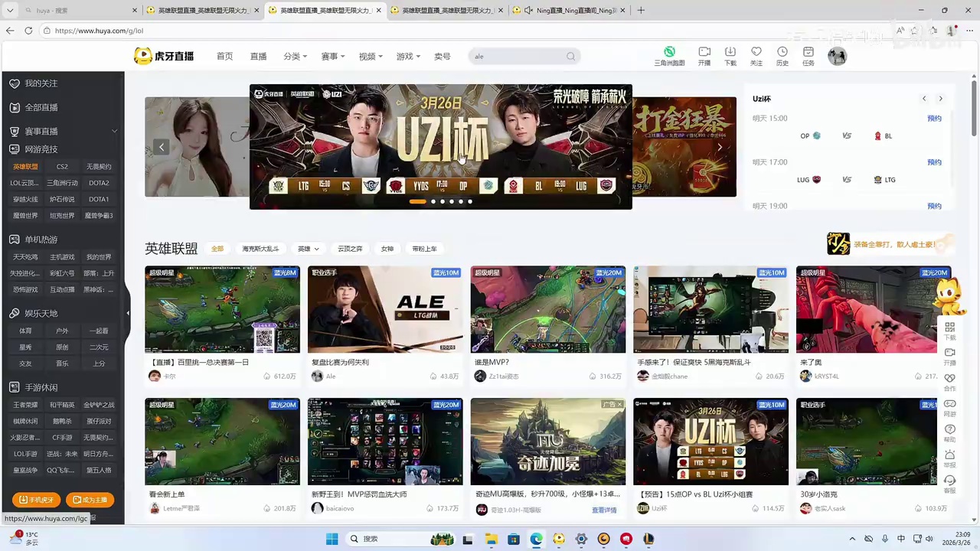This screenshot has width=980, height=551.
Task: Open the 历史 clock icon in header
Action: [x=782, y=53]
